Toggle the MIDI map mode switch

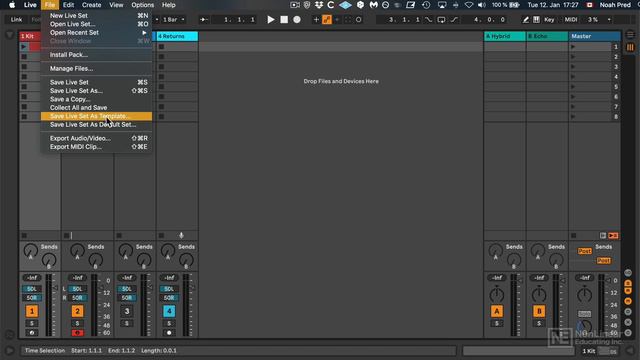[x=571, y=20]
